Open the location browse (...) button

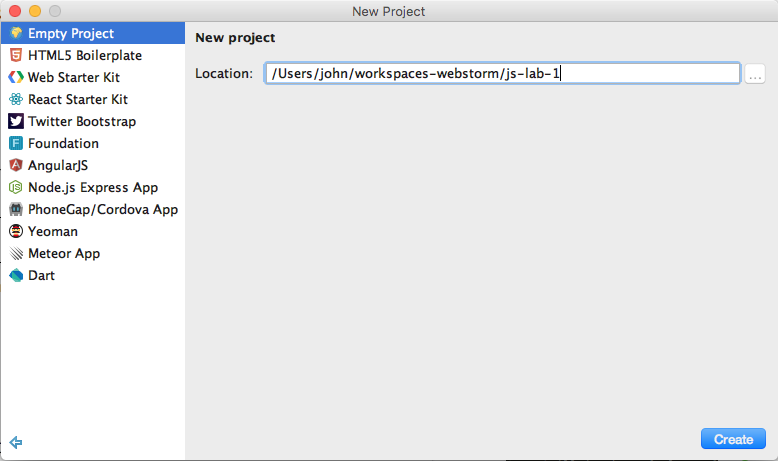point(755,74)
